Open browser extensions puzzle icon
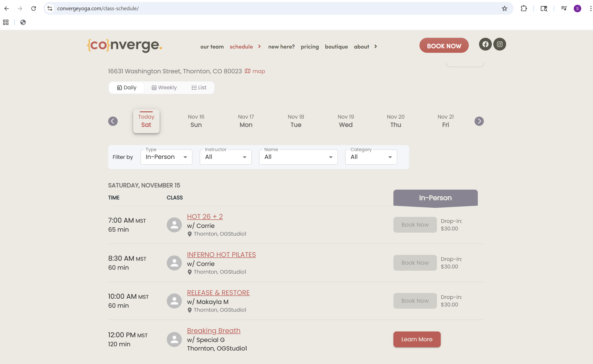This screenshot has width=593, height=364. (x=524, y=9)
